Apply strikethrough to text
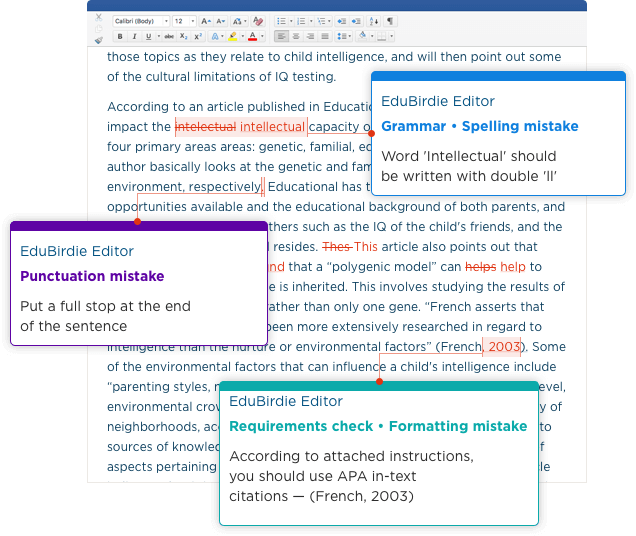This screenshot has height=536, width=636. tap(168, 37)
